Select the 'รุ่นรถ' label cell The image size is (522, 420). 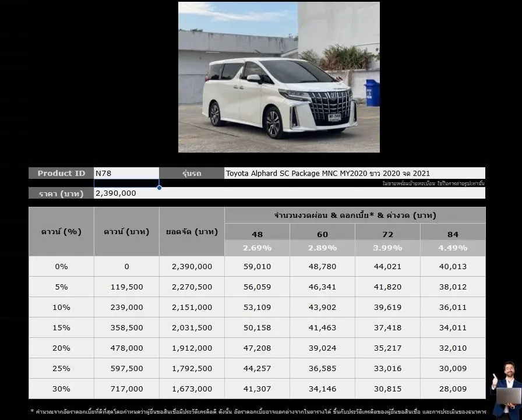[192, 173]
